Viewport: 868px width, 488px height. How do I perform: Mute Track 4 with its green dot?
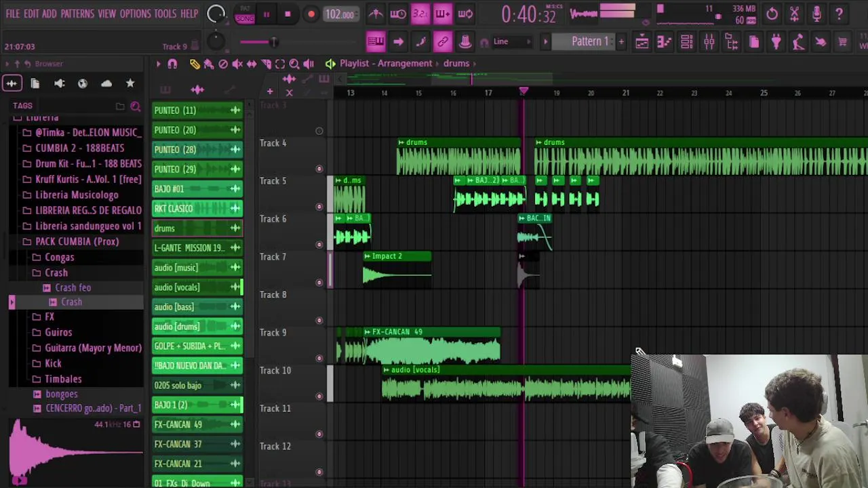(319, 169)
